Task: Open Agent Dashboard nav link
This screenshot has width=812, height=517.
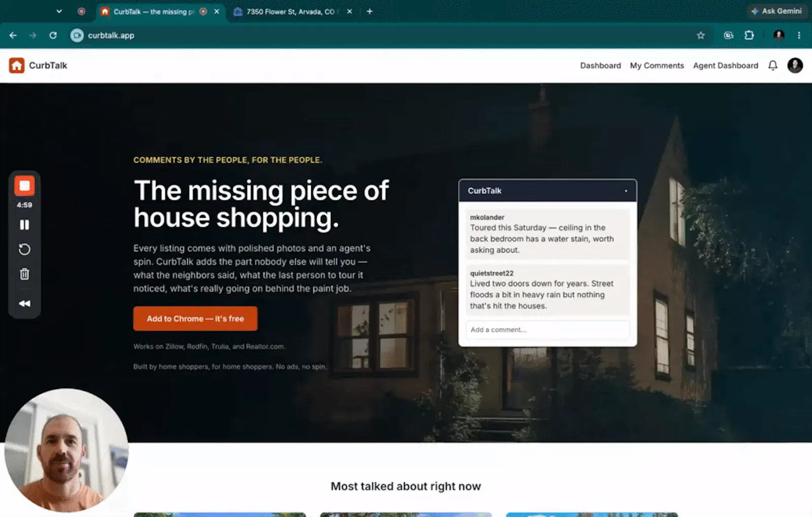Action: point(725,65)
